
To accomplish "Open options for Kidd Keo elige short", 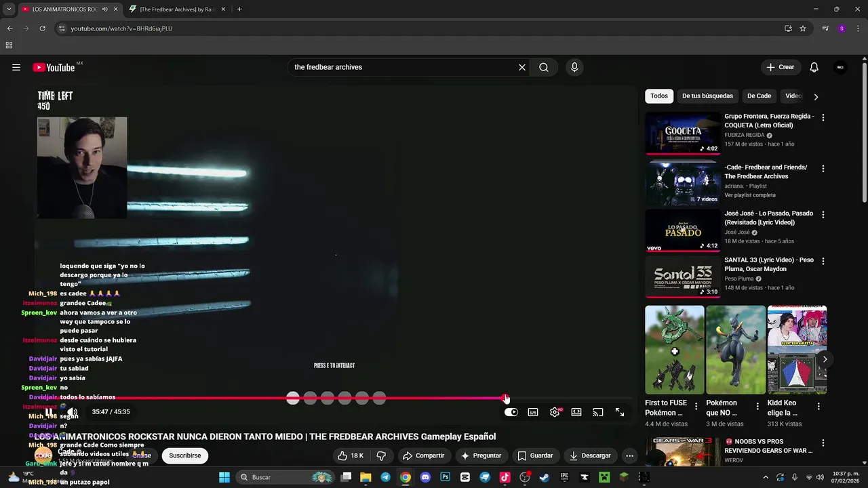I will coord(818,407).
